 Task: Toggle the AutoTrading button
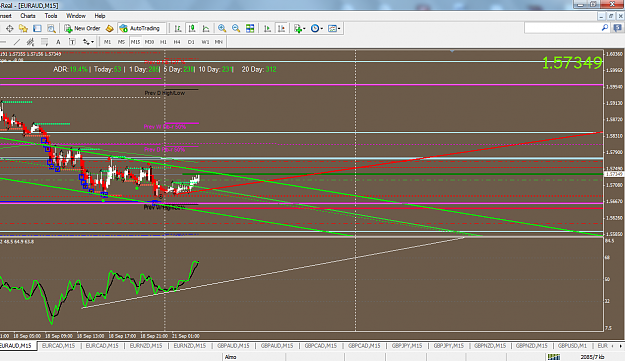[140, 28]
